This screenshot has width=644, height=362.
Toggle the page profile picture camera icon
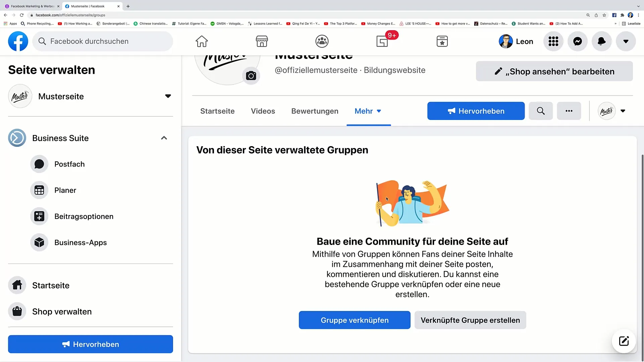(x=251, y=75)
